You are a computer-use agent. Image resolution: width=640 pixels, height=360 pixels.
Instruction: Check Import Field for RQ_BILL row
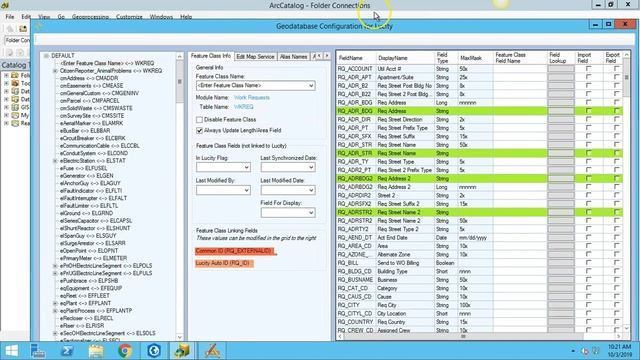[x=588, y=263]
